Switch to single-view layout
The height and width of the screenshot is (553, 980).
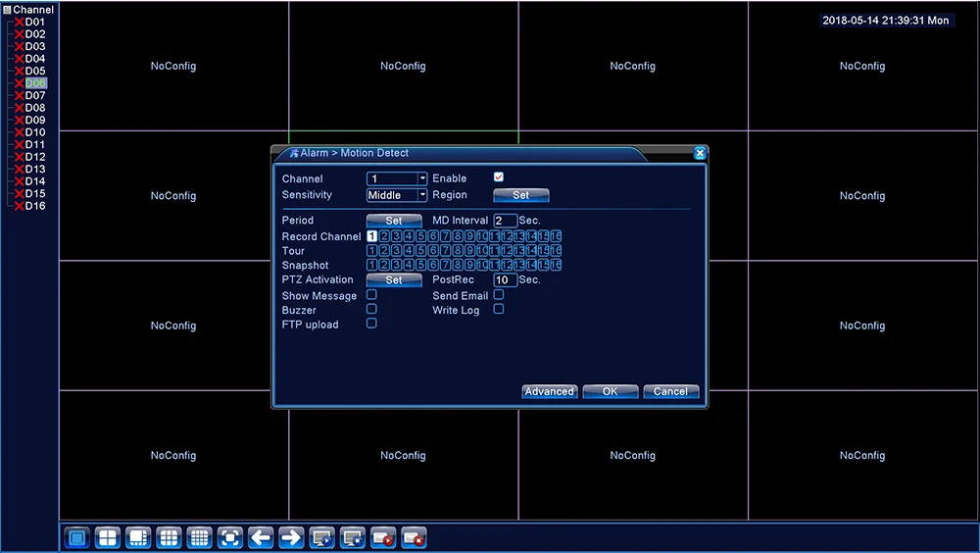(x=76, y=537)
